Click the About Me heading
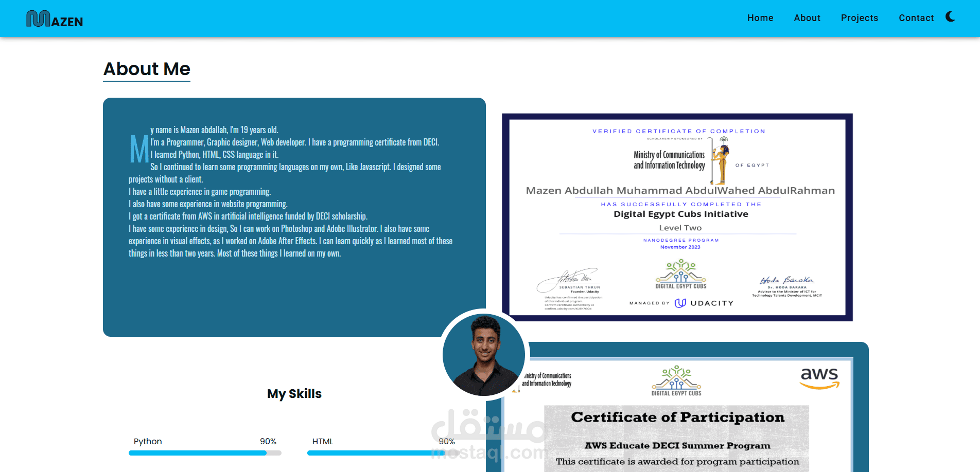The image size is (980, 472). tap(147, 69)
